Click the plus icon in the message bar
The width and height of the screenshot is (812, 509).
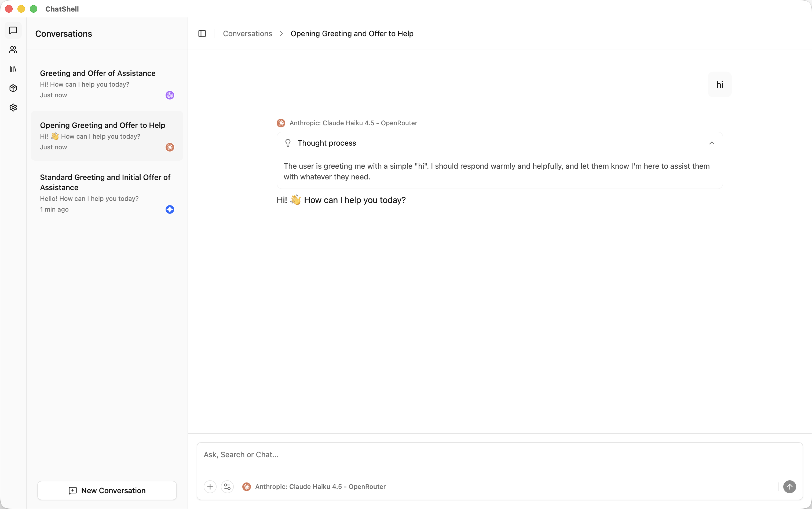(210, 486)
